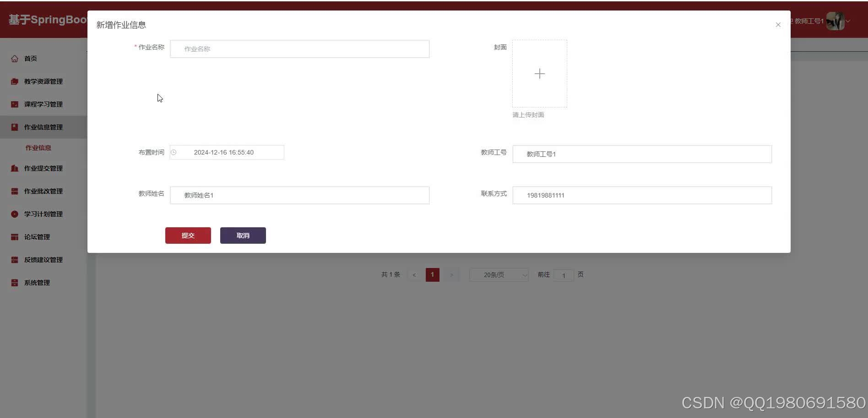Viewport: 868px width, 418px height.
Task: Close the 新增作业信息 dialog with X
Action: 778,25
